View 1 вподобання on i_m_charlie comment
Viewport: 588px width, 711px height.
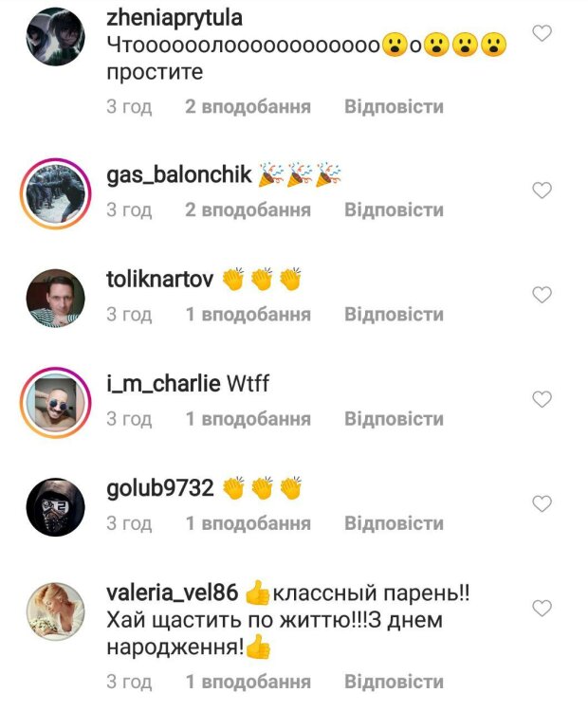click(x=248, y=419)
